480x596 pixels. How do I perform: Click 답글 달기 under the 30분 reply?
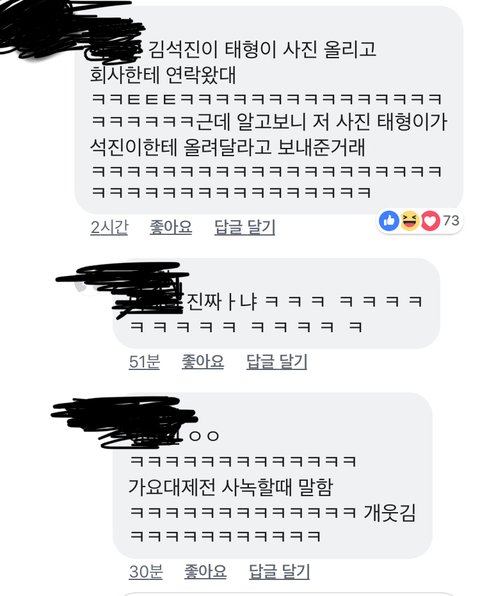point(279,571)
